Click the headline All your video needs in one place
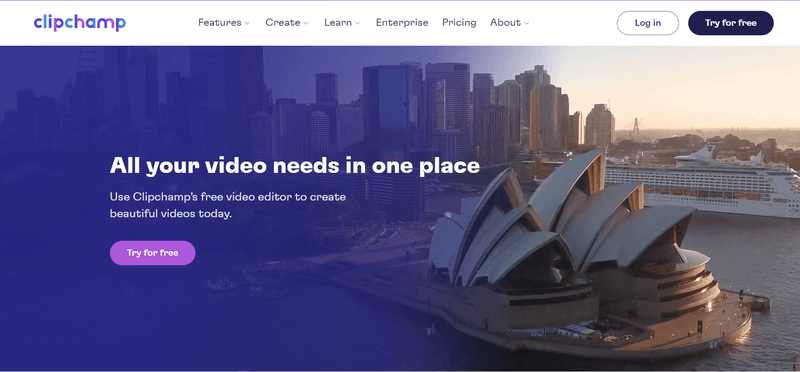The height and width of the screenshot is (372, 800). 295,166
